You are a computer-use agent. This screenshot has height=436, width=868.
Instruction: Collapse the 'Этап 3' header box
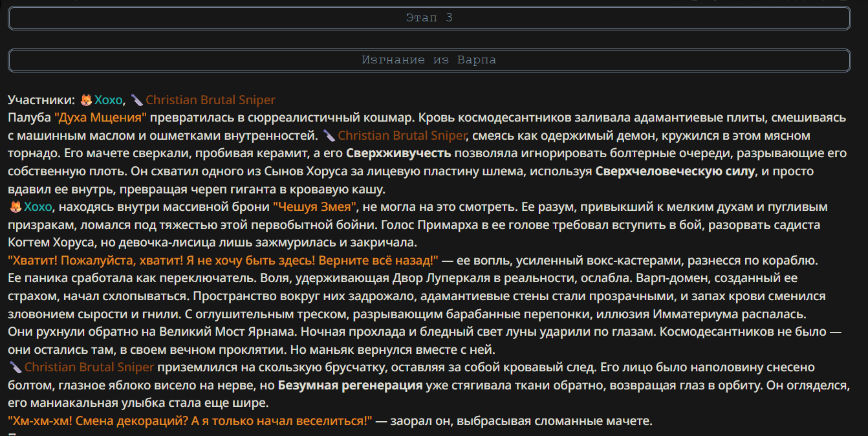429,18
